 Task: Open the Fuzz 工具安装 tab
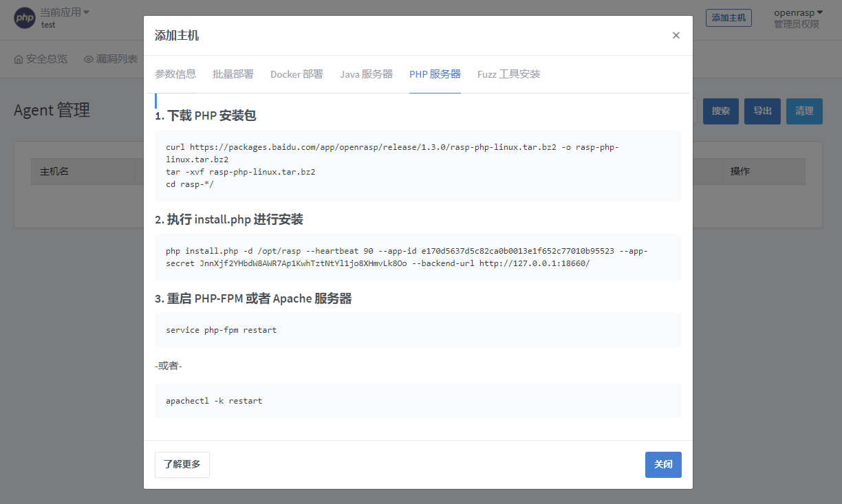[x=508, y=74]
